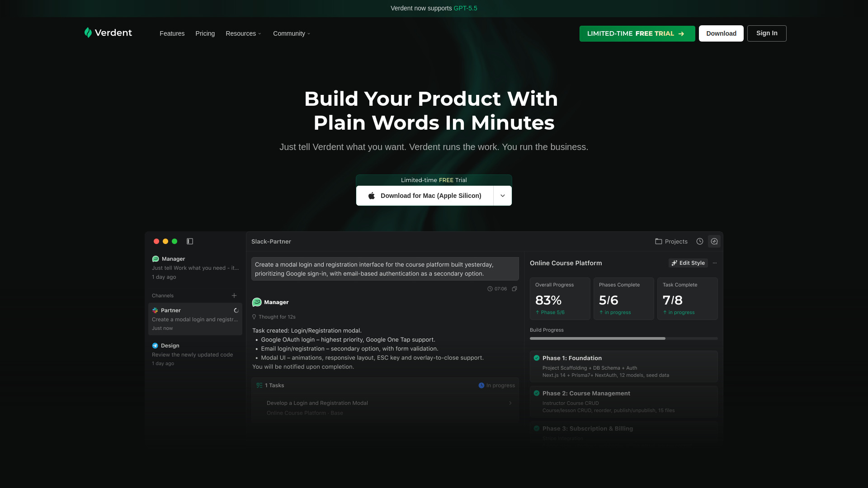Toggle the sidebar panel icon
Viewport: 868px width, 488px height.
[x=190, y=241]
